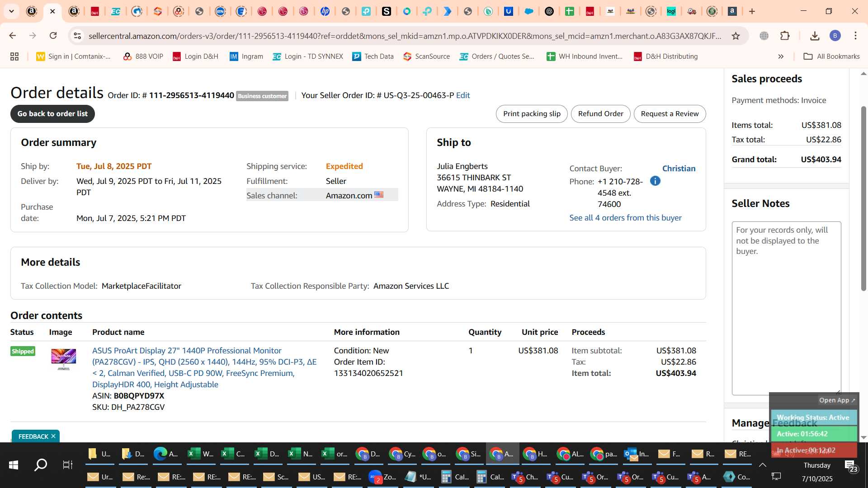Show more bookmarks chevron
Viewport: 868px width, 488px height.
click(x=781, y=56)
